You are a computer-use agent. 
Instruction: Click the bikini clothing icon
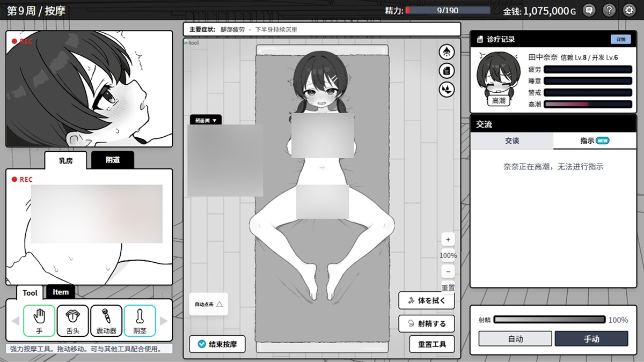[447, 90]
